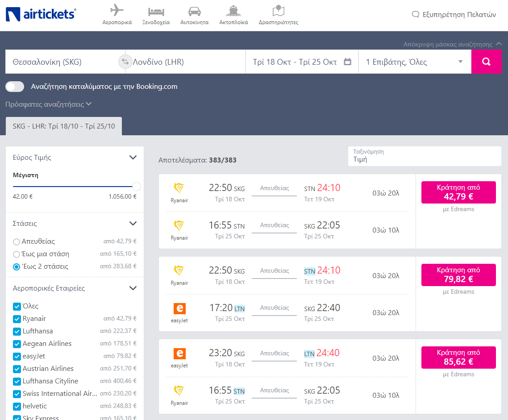Click Ryanair logo in the 85,62 € result

(179, 391)
